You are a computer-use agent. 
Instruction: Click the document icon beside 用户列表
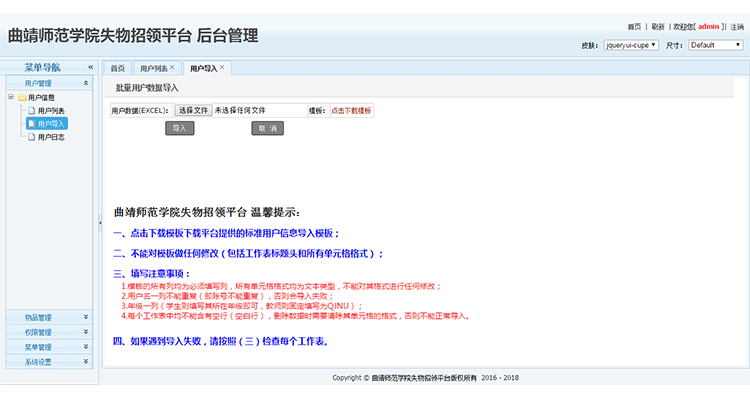pyautogui.click(x=32, y=110)
